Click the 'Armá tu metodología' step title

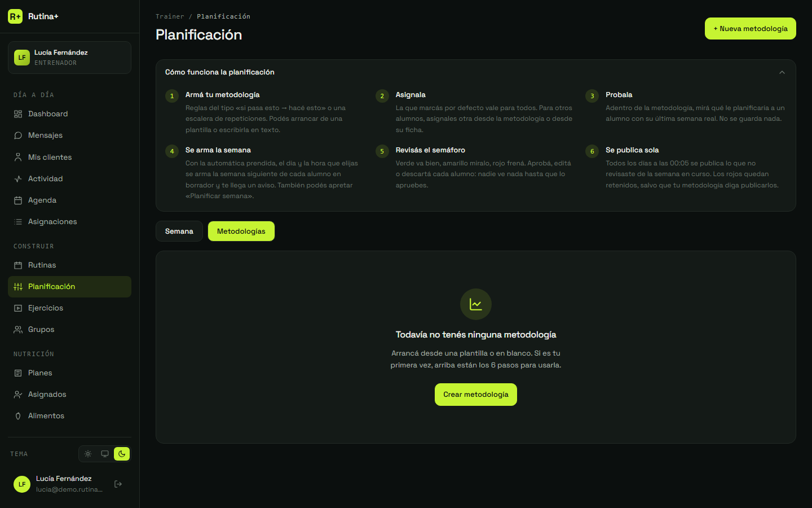click(223, 95)
